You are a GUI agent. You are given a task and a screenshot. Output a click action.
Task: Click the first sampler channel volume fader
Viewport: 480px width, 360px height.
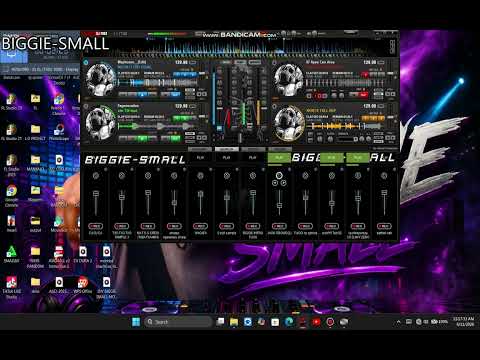click(x=96, y=194)
